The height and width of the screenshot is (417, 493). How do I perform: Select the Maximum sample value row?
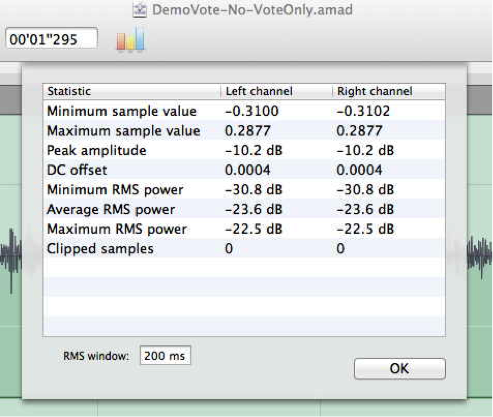tap(244, 131)
